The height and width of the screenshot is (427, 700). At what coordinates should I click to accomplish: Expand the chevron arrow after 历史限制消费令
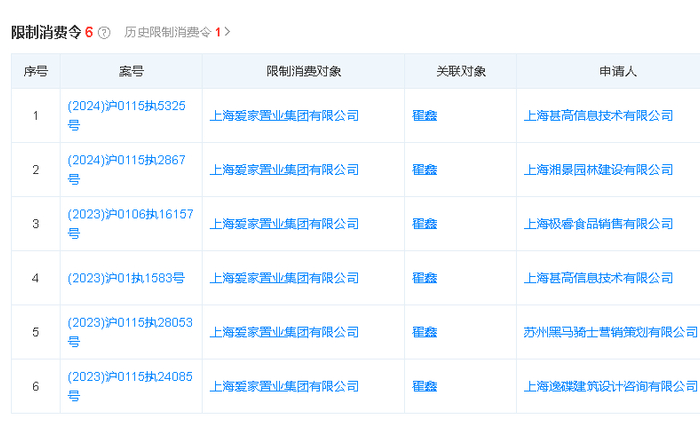point(227,32)
